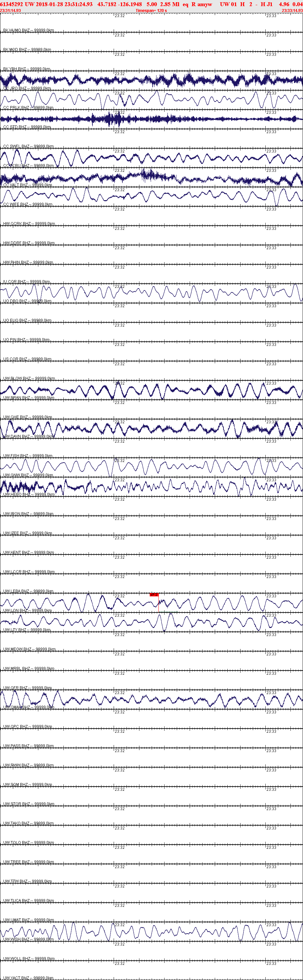Select the UW CHE BHZ station label
The height and width of the screenshot is (980, 303).
tap(27, 417)
